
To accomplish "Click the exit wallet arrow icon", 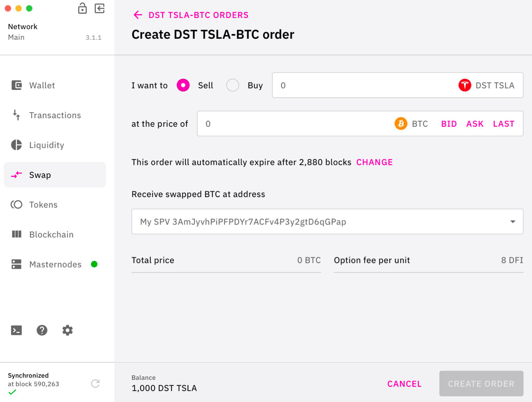I will click(100, 8).
